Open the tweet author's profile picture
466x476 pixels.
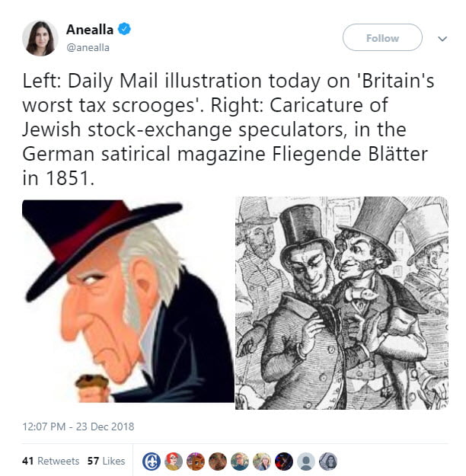[40, 38]
